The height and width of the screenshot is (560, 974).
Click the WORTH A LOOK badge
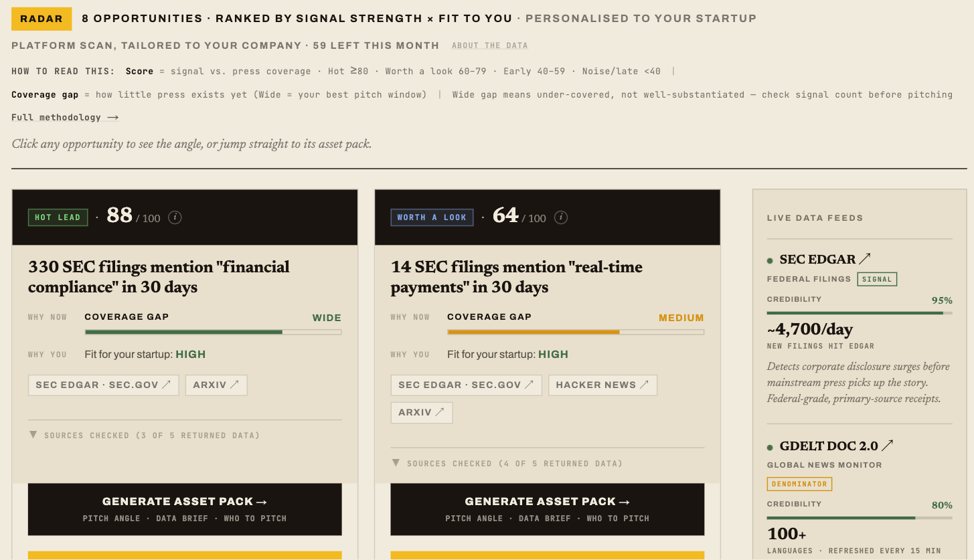[x=432, y=217]
